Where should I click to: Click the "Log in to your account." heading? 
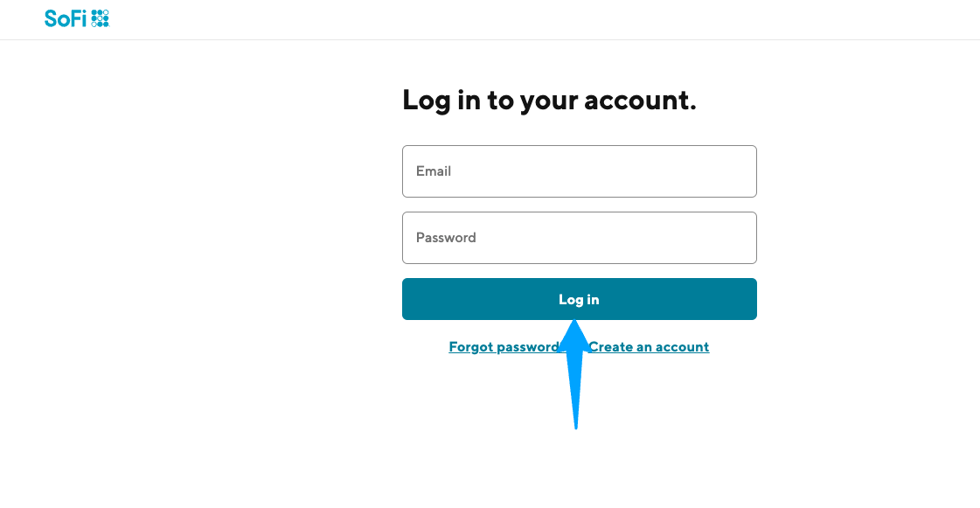(x=549, y=101)
